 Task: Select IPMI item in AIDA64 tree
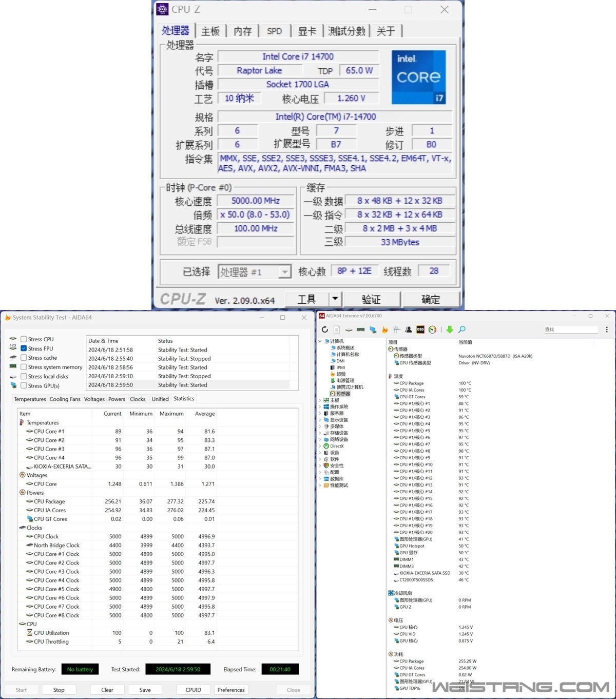[x=338, y=367]
